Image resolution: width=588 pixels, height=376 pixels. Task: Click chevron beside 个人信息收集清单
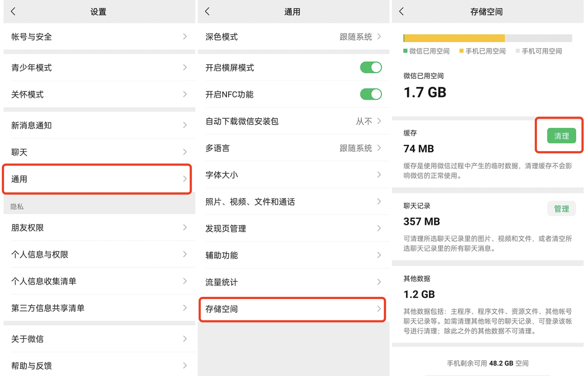[x=185, y=281]
